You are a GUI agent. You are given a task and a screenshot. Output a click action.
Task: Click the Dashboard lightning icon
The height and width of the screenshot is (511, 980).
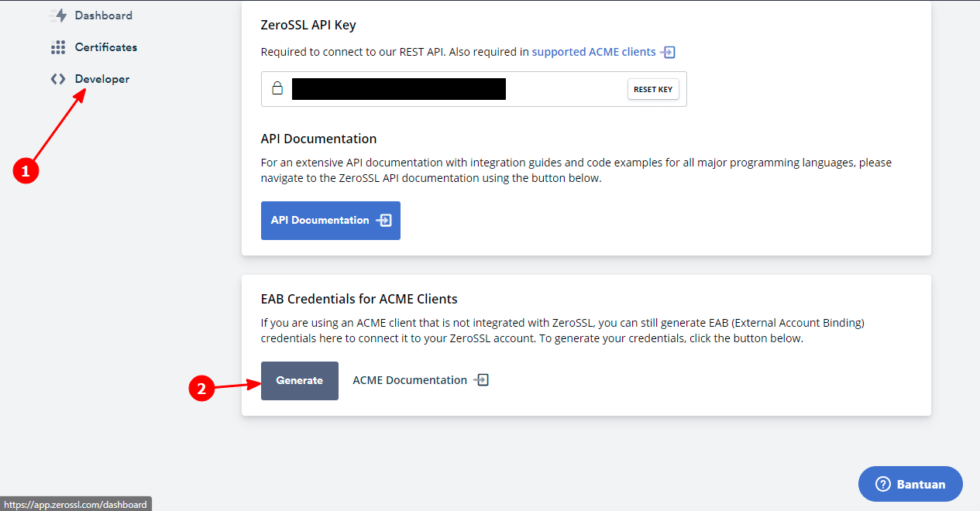pos(58,15)
